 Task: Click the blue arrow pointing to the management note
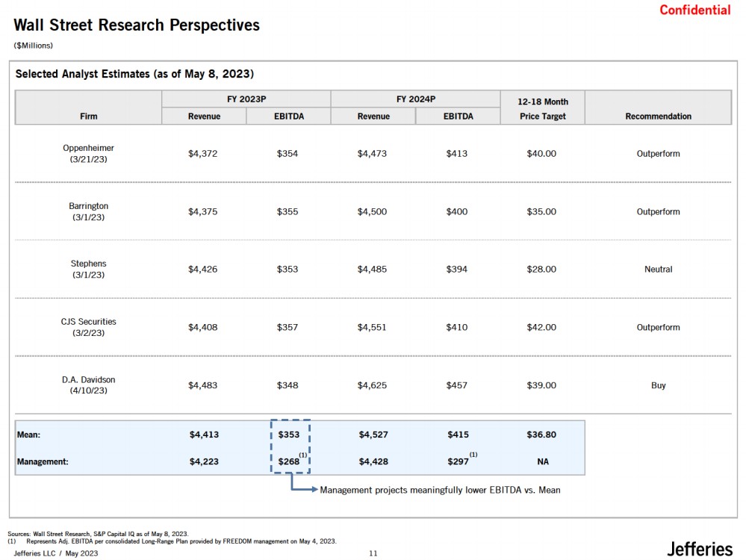click(x=302, y=488)
